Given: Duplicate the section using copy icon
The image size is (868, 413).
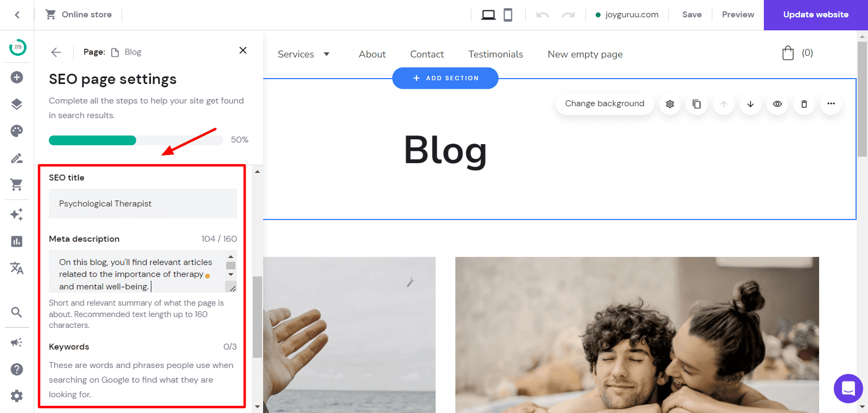Looking at the screenshot, I should tap(697, 104).
